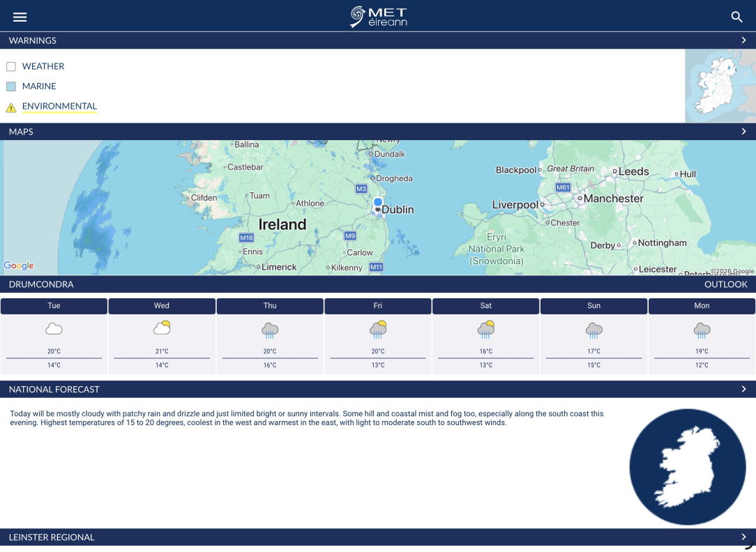The height and width of the screenshot is (552, 756).
Task: Click the Manchester label on map
Action: (613, 199)
